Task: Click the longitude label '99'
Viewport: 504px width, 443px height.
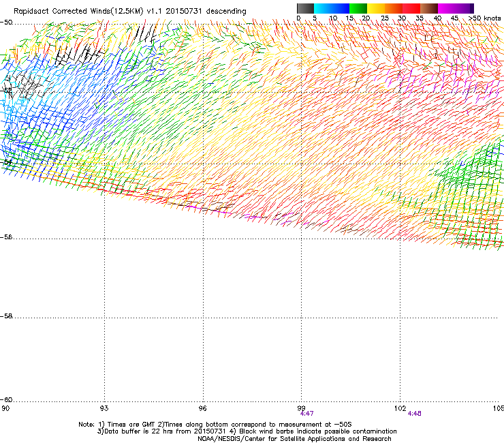Action: click(x=301, y=408)
